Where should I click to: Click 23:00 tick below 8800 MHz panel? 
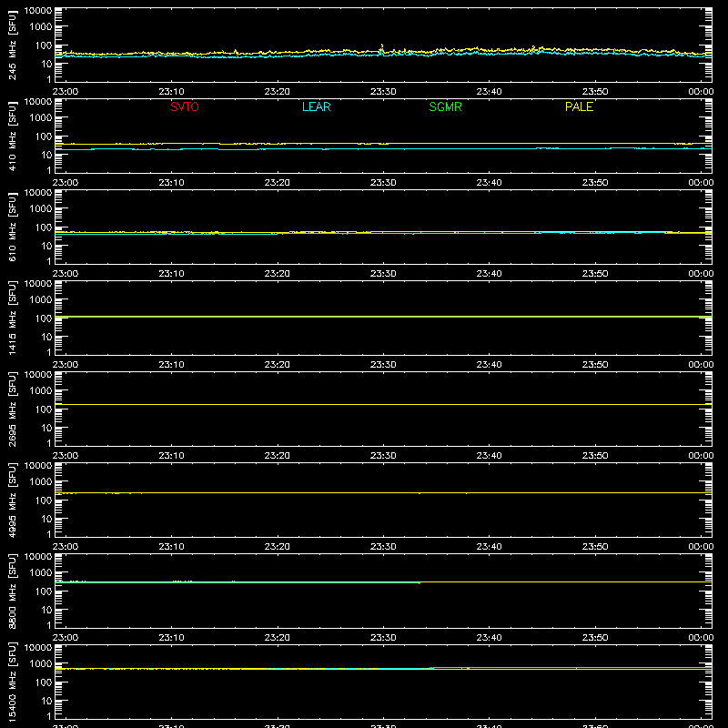pos(66,638)
